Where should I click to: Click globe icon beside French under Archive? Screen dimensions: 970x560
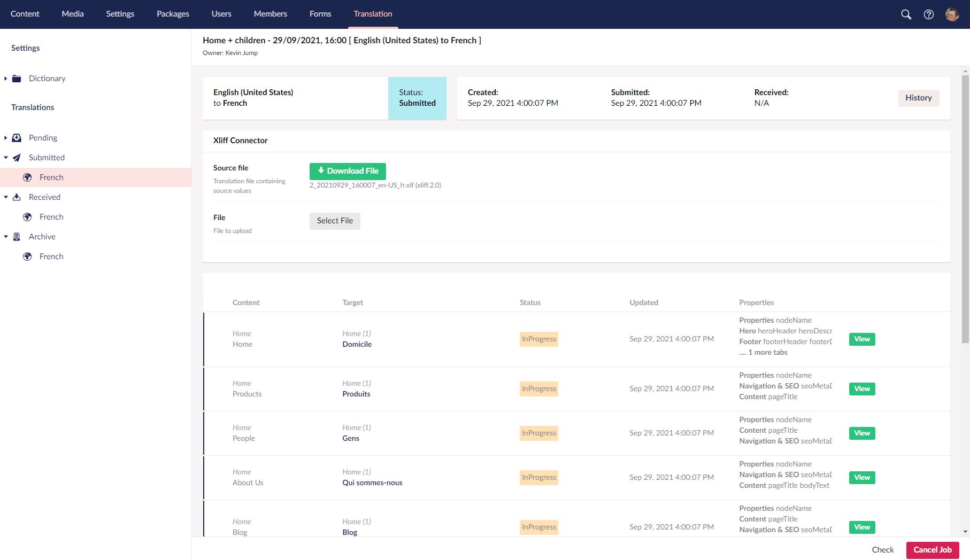pos(27,256)
